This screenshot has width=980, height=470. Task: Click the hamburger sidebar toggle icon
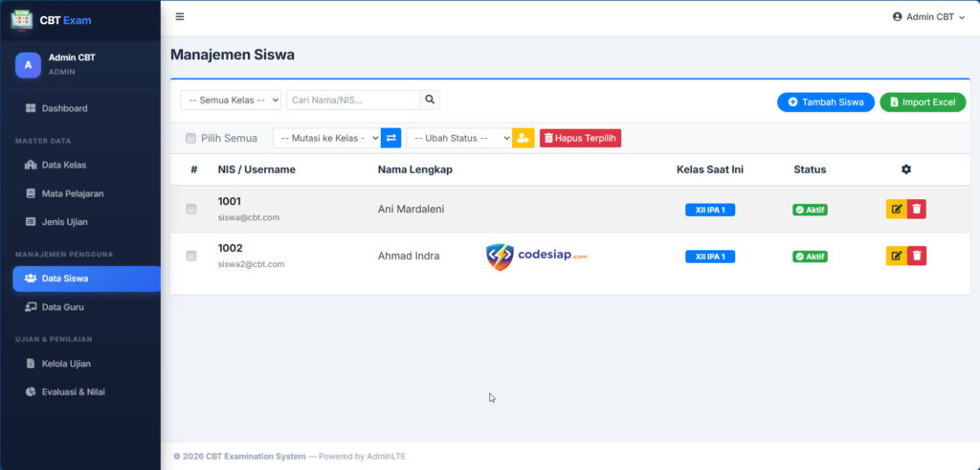point(180,17)
